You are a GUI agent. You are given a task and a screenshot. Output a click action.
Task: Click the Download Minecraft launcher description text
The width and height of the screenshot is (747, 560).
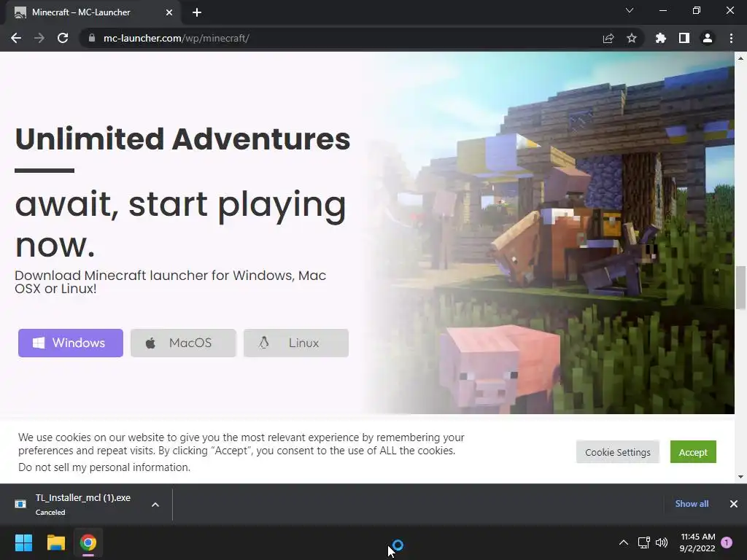(x=170, y=282)
